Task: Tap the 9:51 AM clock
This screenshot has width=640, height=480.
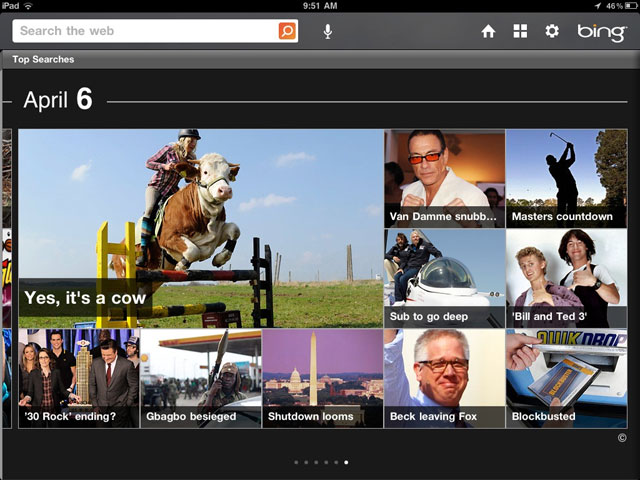Action: coord(320,6)
